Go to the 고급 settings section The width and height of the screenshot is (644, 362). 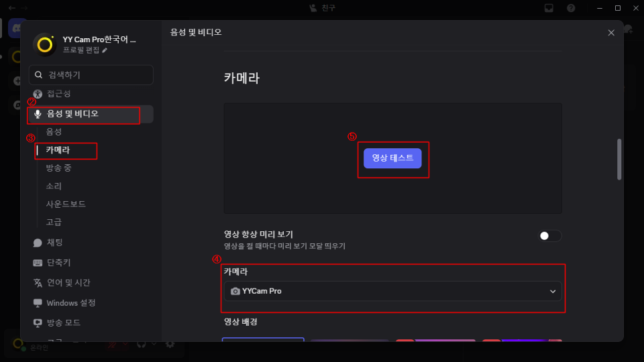[54, 222]
